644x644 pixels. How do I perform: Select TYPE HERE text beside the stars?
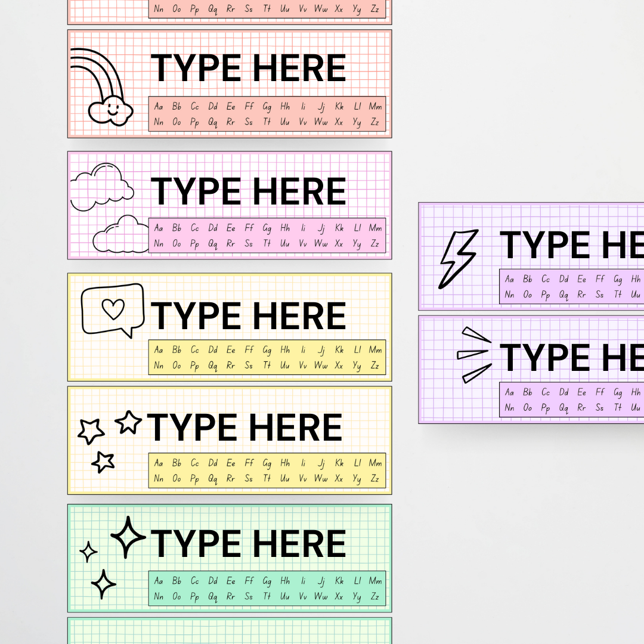(x=244, y=428)
